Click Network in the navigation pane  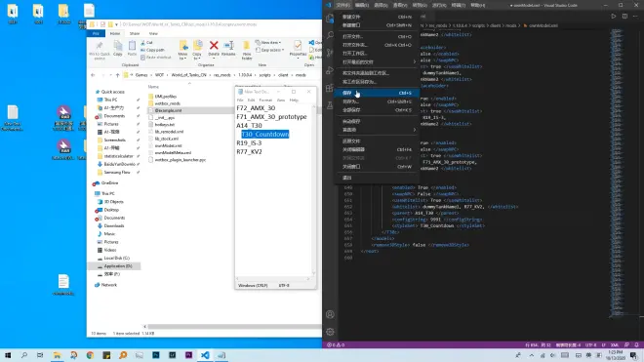[109, 285]
